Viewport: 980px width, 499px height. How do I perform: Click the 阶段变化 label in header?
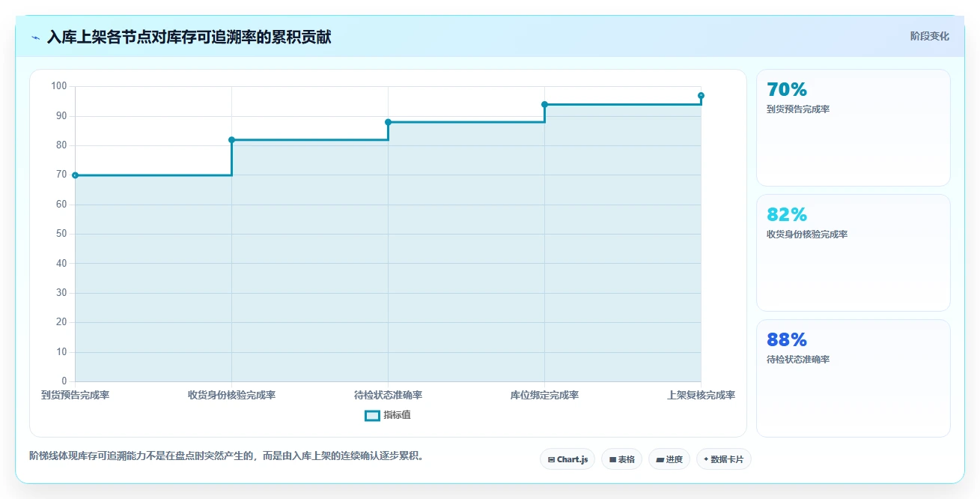click(930, 37)
